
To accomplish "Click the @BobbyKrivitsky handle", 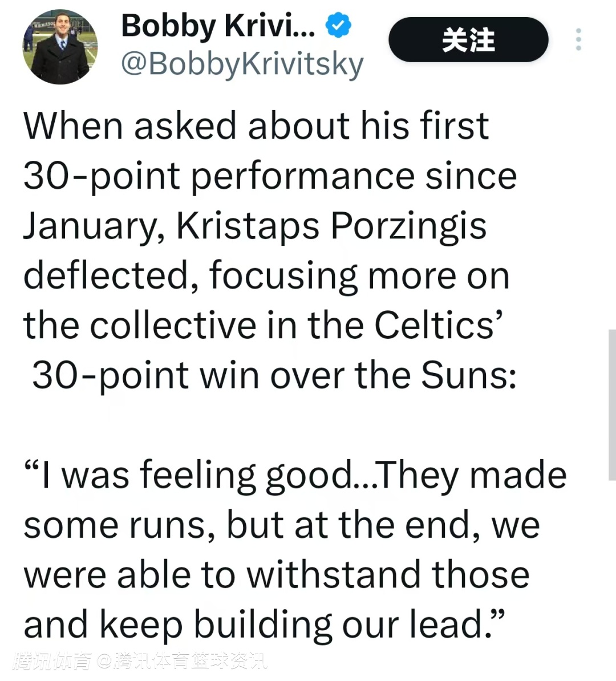I will coord(242,64).
